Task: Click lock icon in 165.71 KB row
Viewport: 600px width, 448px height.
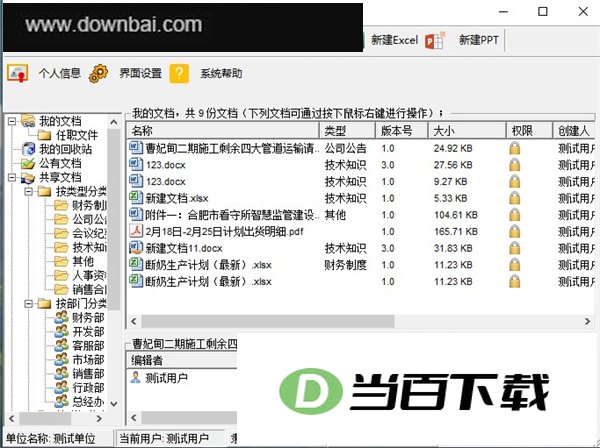Action: pos(515,231)
